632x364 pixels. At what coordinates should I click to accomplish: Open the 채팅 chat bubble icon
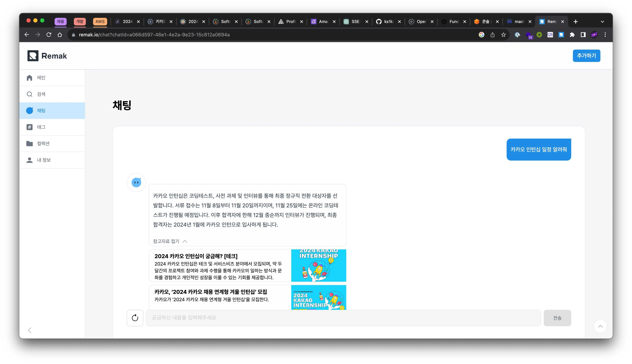(x=29, y=110)
